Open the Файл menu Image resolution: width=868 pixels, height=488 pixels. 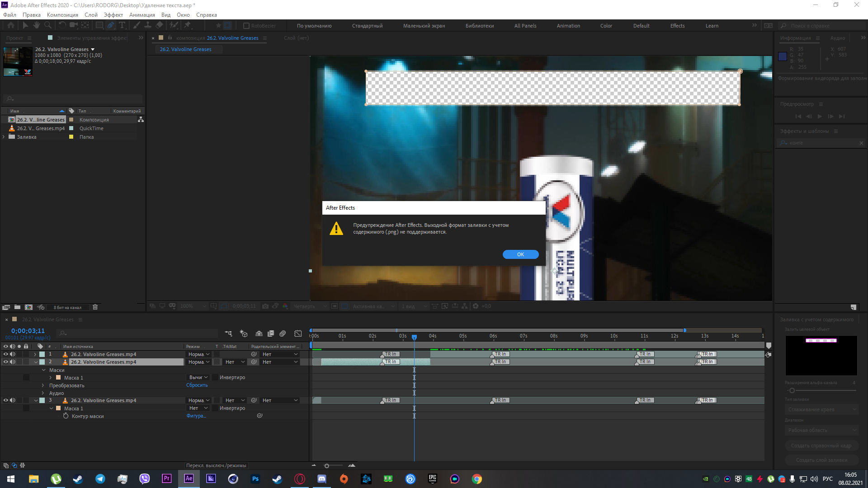point(9,15)
